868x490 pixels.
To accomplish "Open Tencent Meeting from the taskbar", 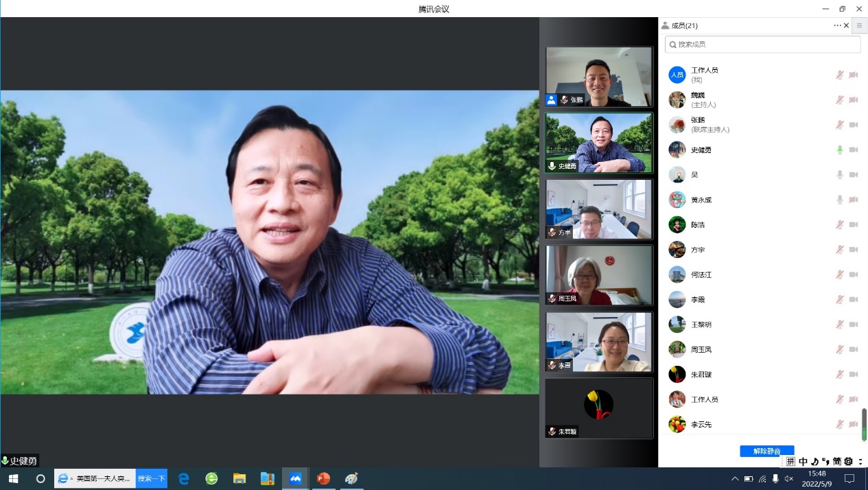I will click(296, 478).
